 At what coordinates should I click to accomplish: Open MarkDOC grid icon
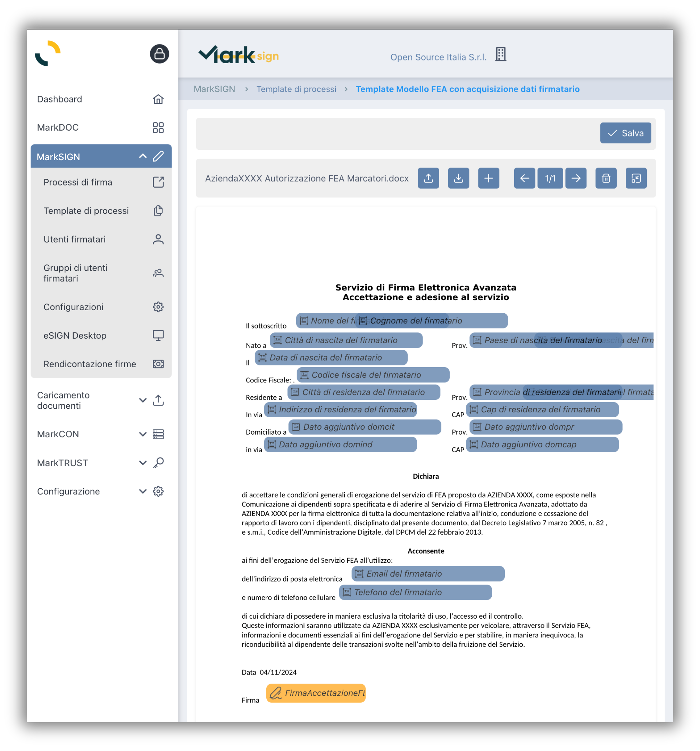point(158,127)
